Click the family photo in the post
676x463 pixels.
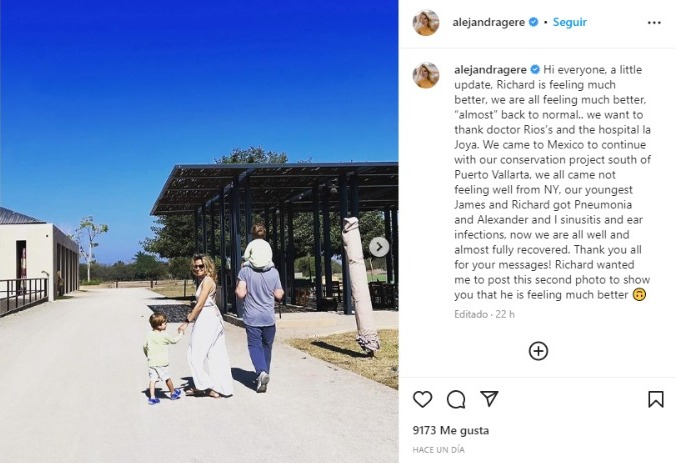coord(199,232)
